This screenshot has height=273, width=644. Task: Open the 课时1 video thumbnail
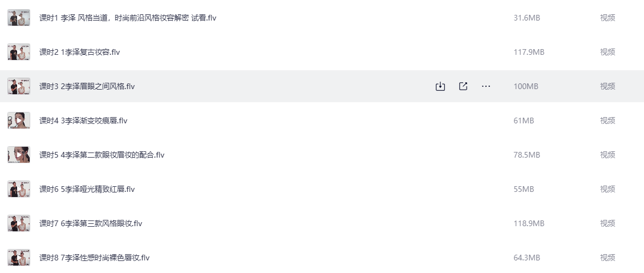19,18
